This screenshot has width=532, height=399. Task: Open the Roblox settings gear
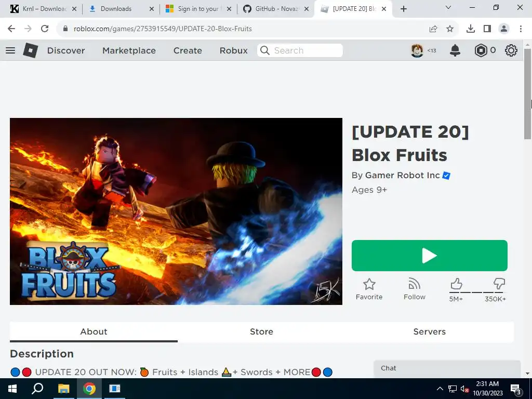(x=511, y=50)
